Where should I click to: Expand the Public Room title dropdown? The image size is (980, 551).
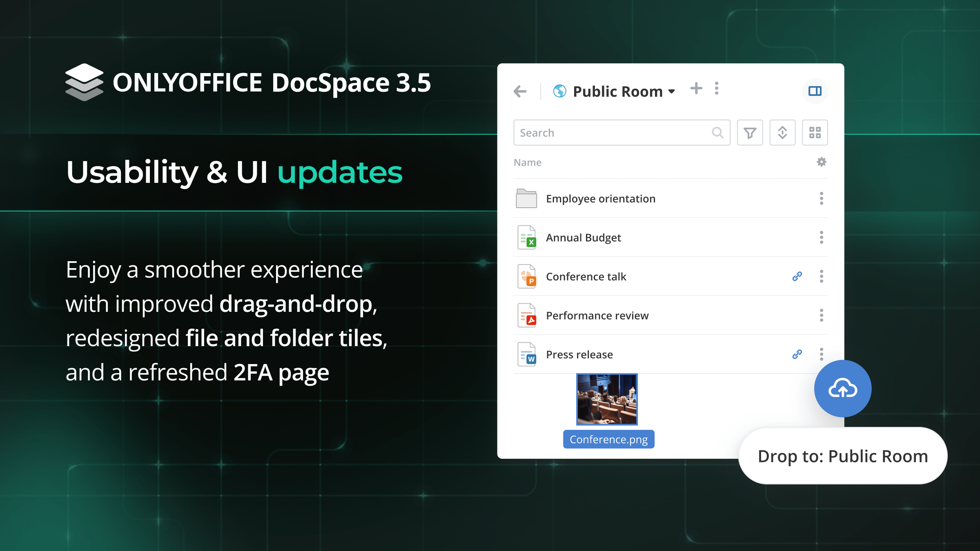pyautogui.click(x=672, y=91)
